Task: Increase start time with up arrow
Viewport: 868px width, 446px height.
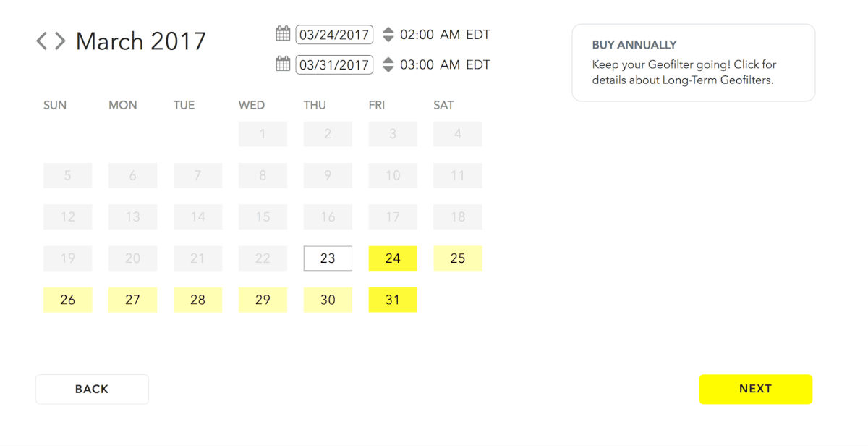Action: point(388,30)
